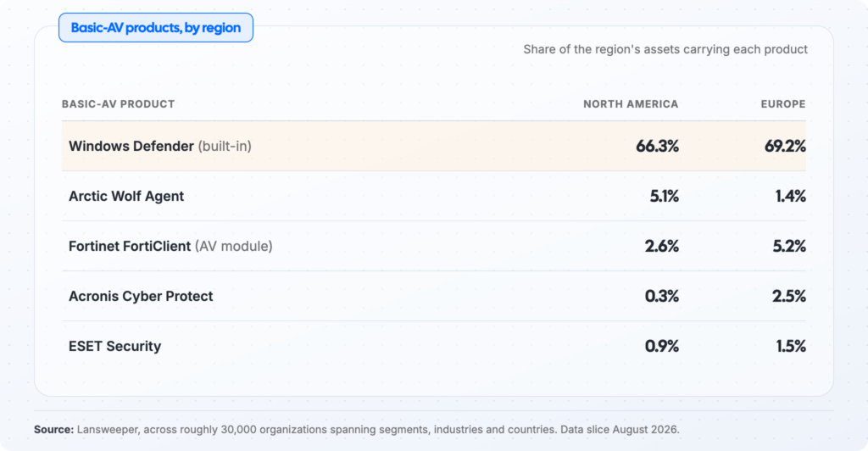Click the ESET Security North America value 0.9%

pyautogui.click(x=661, y=346)
